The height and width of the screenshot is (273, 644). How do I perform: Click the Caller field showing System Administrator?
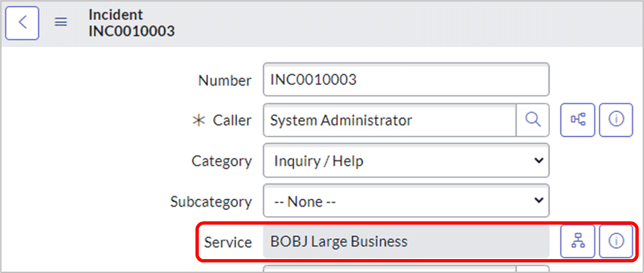[x=390, y=120]
